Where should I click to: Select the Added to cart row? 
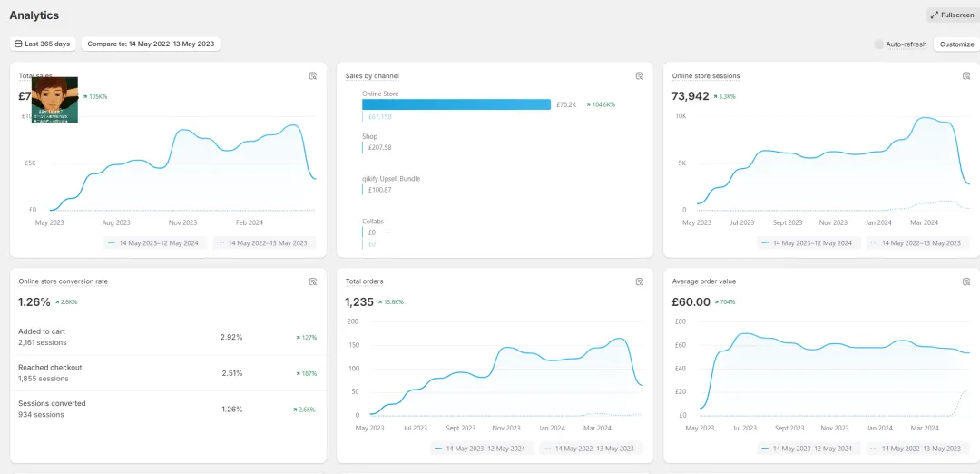[x=168, y=337]
